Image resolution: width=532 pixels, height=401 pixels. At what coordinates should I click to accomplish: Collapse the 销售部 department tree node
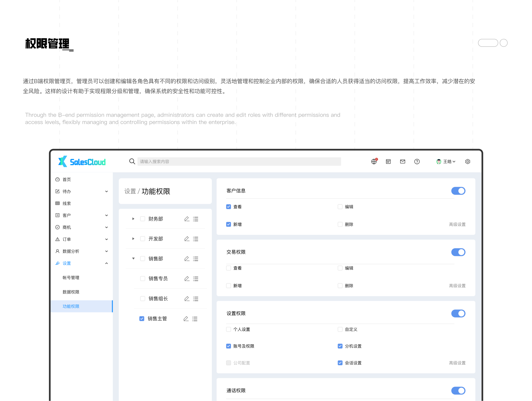(x=133, y=258)
